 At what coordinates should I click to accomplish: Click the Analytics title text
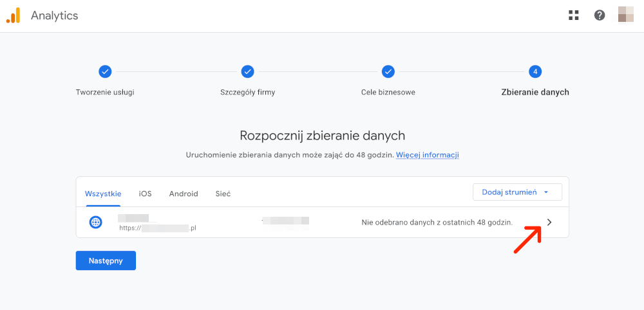pos(55,16)
